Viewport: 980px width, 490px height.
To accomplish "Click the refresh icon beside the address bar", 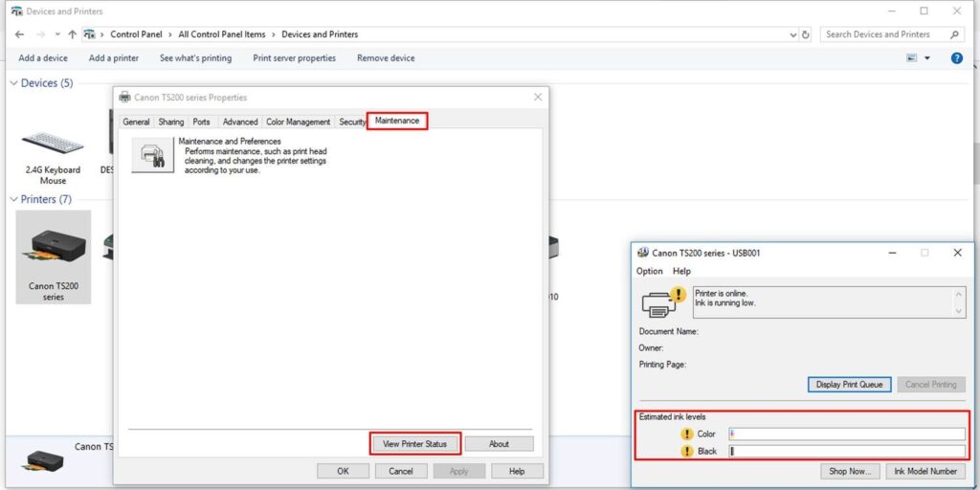I will coord(806,35).
